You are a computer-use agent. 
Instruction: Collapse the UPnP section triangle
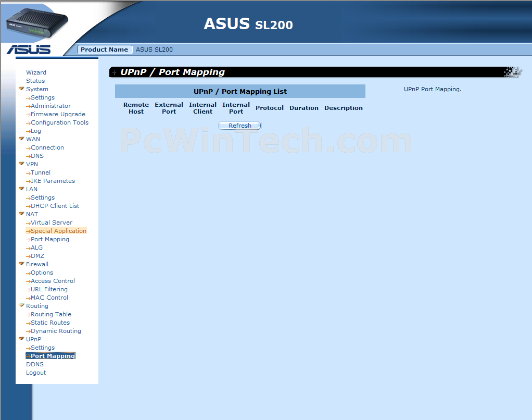tap(21, 339)
